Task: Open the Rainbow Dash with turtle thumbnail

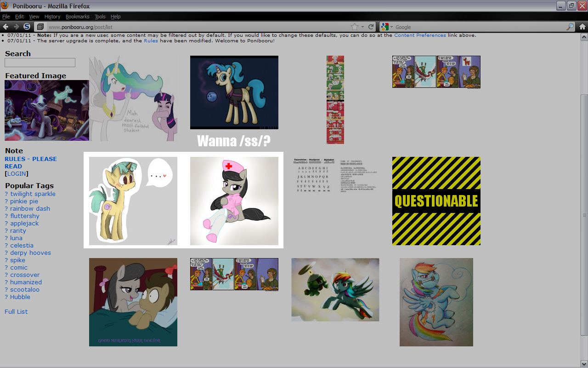Action: coord(335,289)
